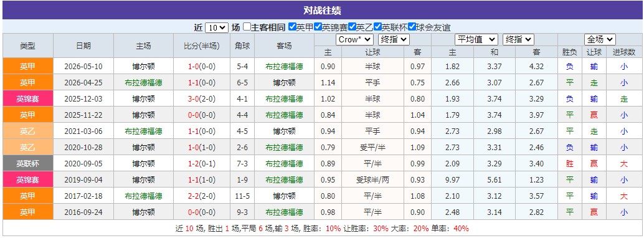
Task: Click the 比分(半场) column header
Action: (x=202, y=45)
